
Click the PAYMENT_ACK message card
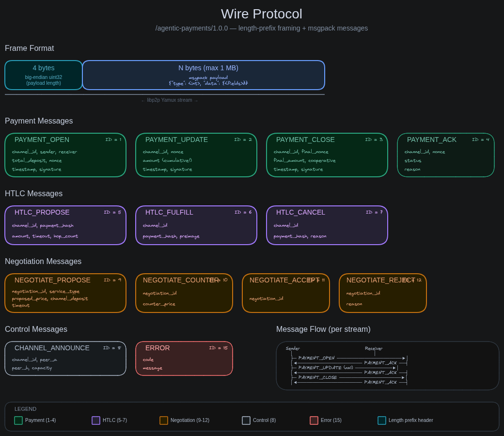pos(446,155)
